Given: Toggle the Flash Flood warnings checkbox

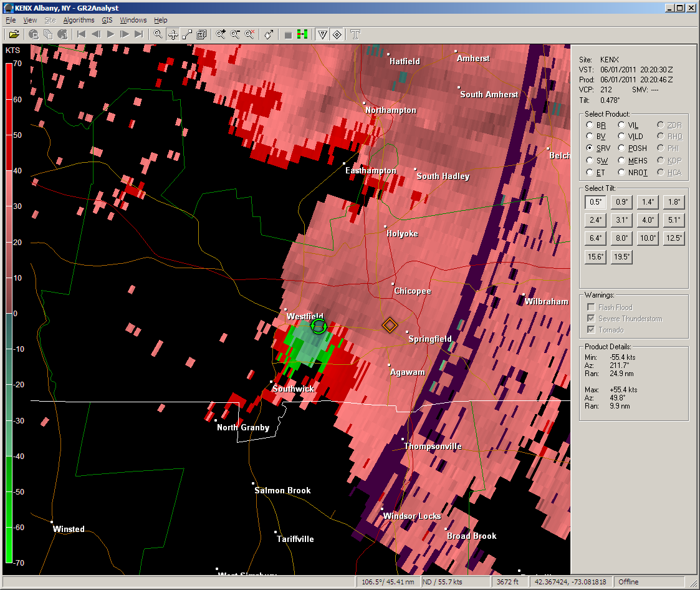Looking at the screenshot, I should click(591, 307).
